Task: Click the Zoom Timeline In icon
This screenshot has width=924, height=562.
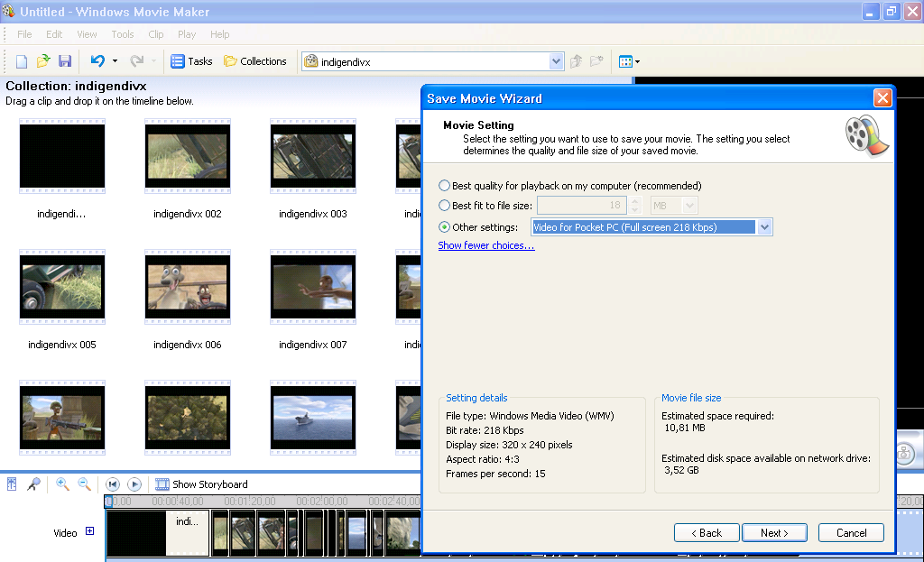Action: point(62,484)
